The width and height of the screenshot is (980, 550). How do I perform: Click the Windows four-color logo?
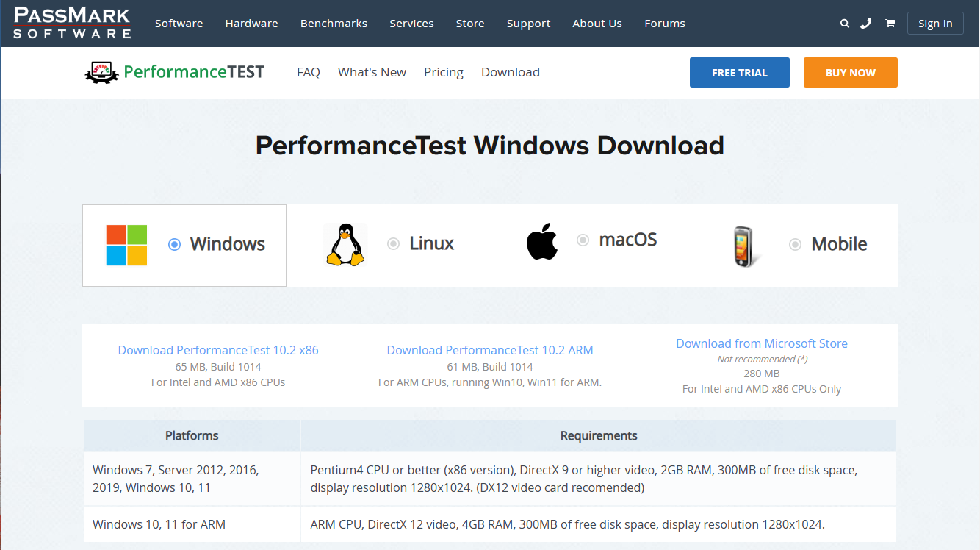point(126,245)
